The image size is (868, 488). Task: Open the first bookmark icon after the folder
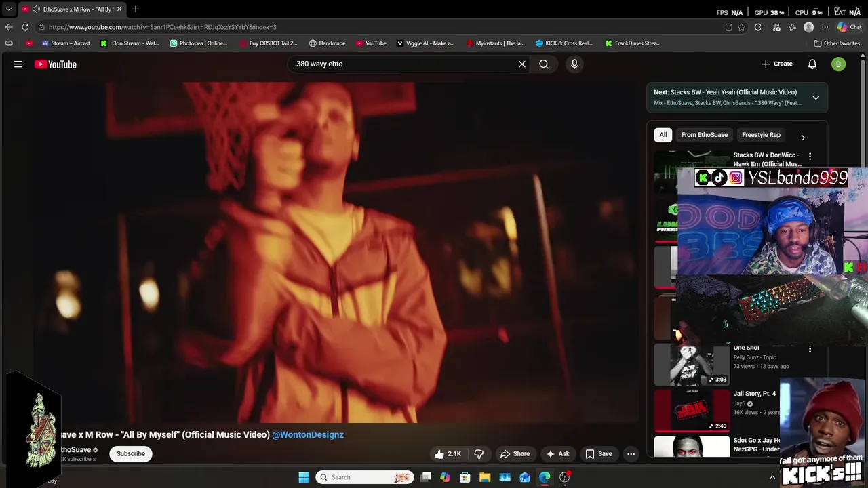click(28, 43)
